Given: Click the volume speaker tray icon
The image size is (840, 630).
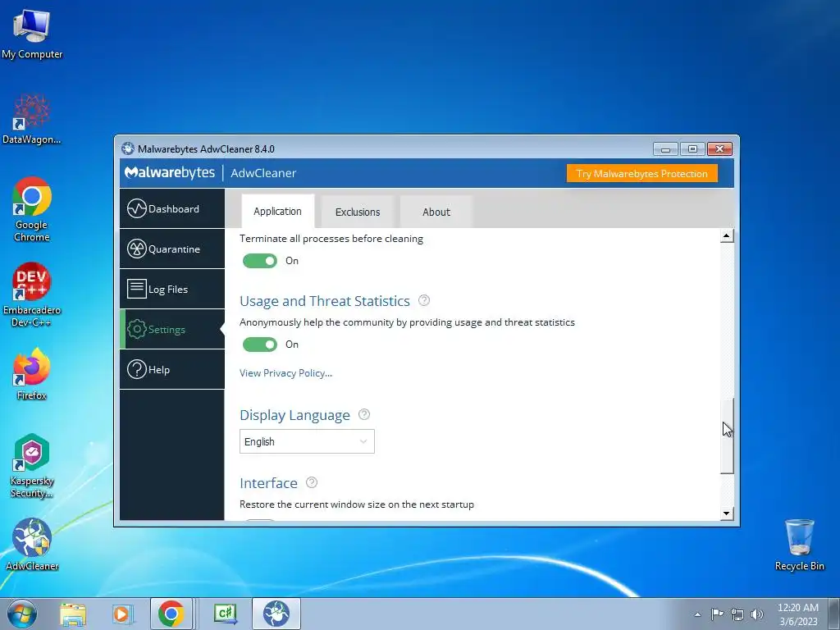Looking at the screenshot, I should point(757,614).
